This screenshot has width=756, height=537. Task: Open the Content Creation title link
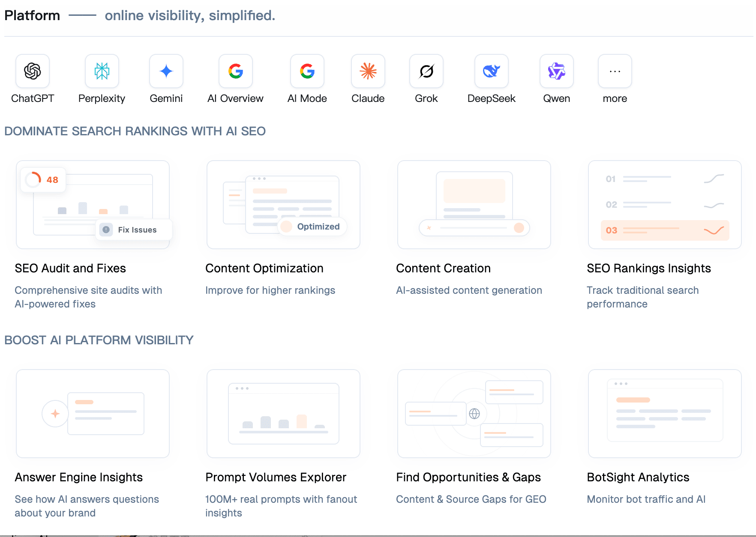pos(444,268)
